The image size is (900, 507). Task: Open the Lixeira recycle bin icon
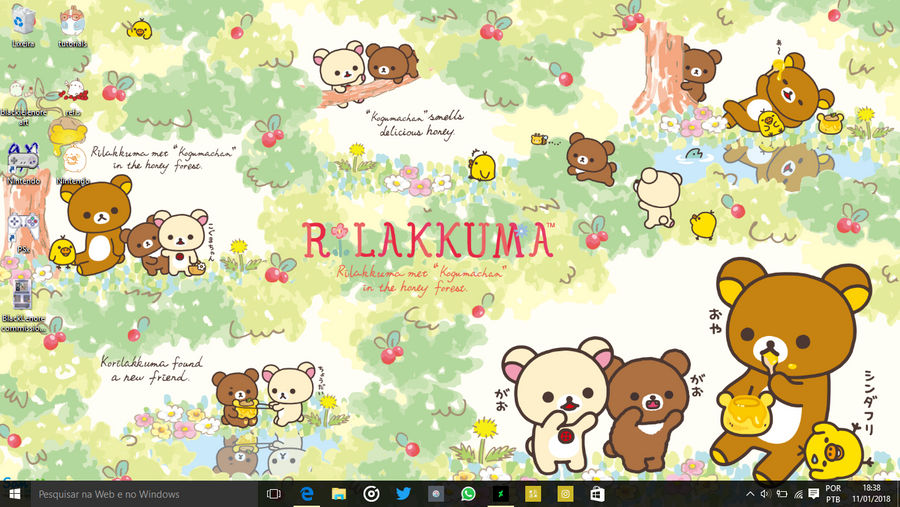(23, 24)
